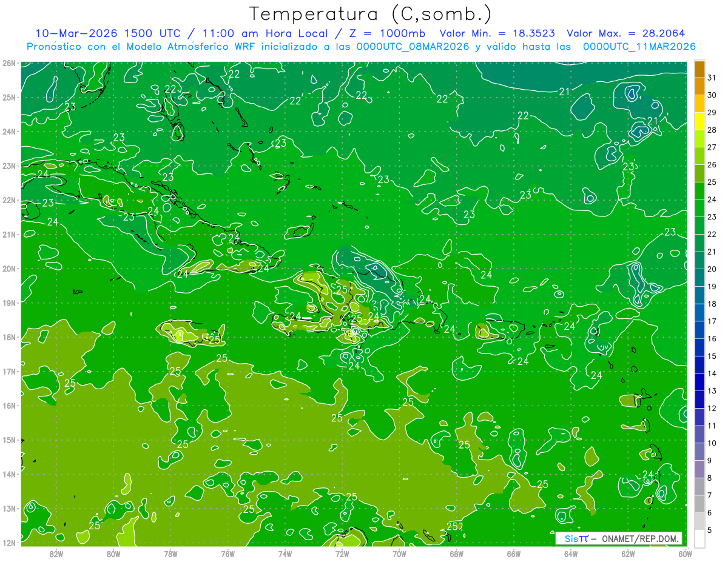Click the "0000UTC_11MAR2026" valid-until time

pyautogui.click(x=639, y=47)
